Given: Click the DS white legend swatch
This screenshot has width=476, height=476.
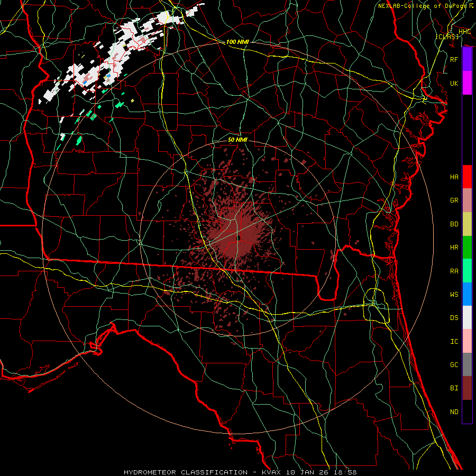Looking at the screenshot, I should (467, 317).
